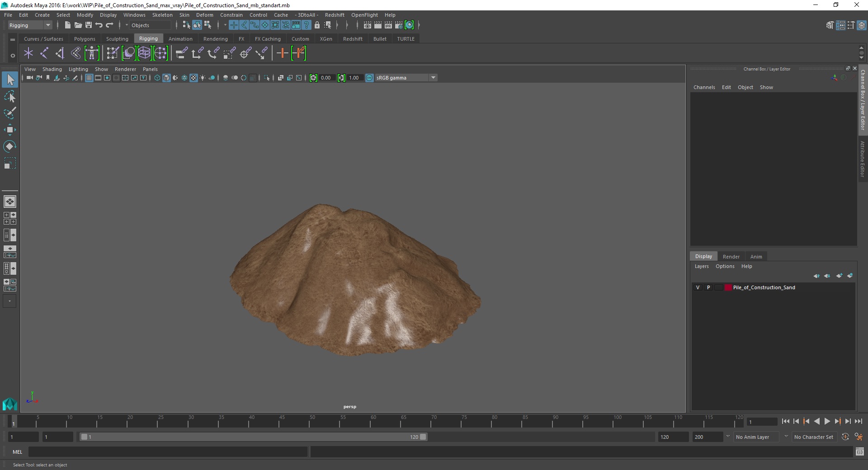Activate the Create Joints tool
Screen dimensions: 868x470
tap(44, 53)
